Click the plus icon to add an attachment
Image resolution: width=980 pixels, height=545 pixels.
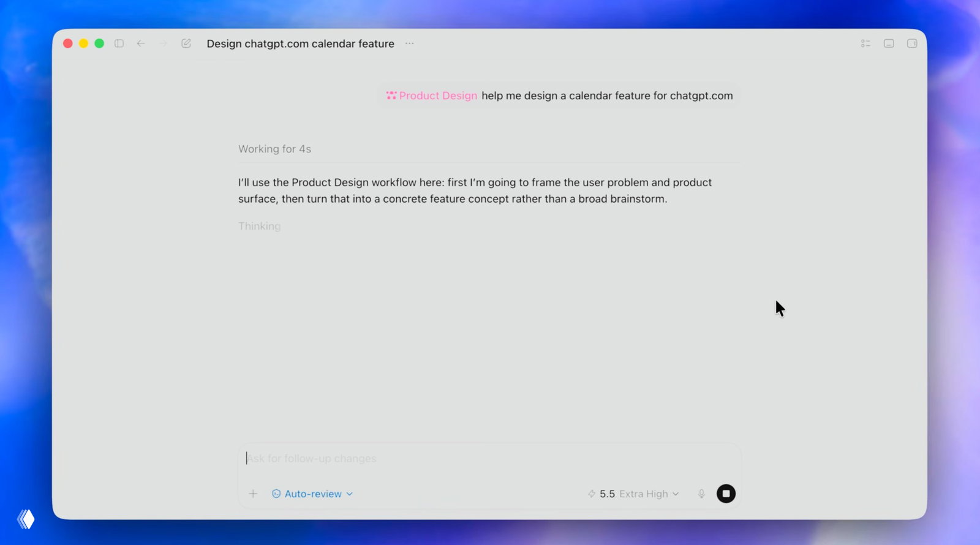point(253,494)
